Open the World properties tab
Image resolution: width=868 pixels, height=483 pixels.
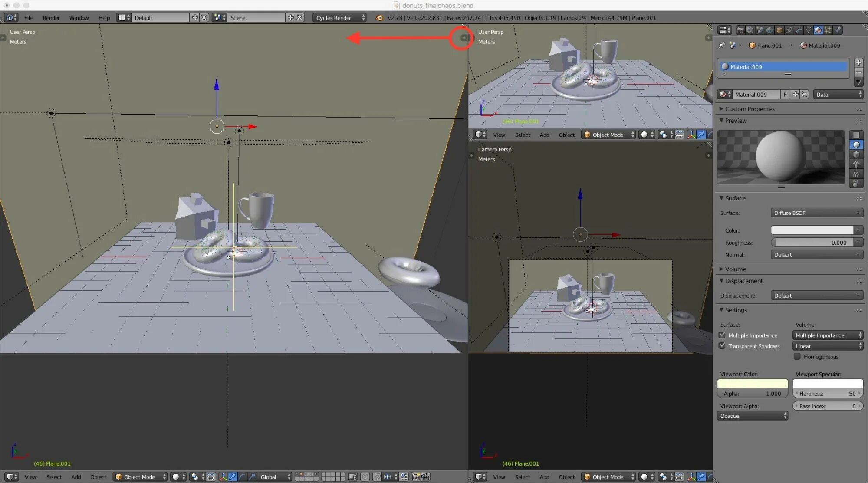pyautogui.click(x=769, y=30)
